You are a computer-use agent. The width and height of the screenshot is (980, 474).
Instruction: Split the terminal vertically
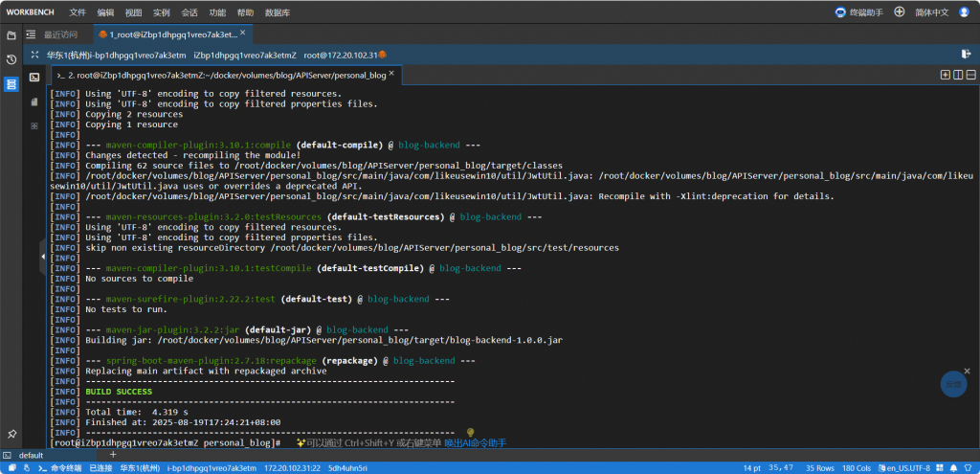pyautogui.click(x=957, y=75)
